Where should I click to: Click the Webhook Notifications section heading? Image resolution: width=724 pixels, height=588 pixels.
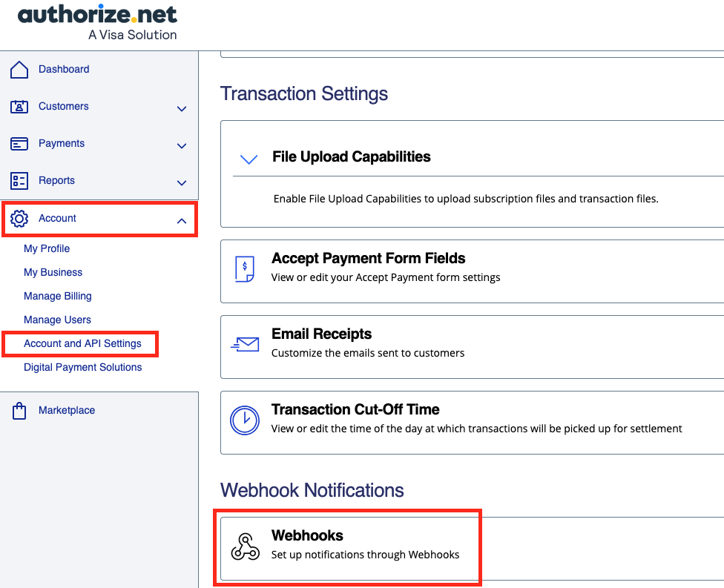(312, 490)
